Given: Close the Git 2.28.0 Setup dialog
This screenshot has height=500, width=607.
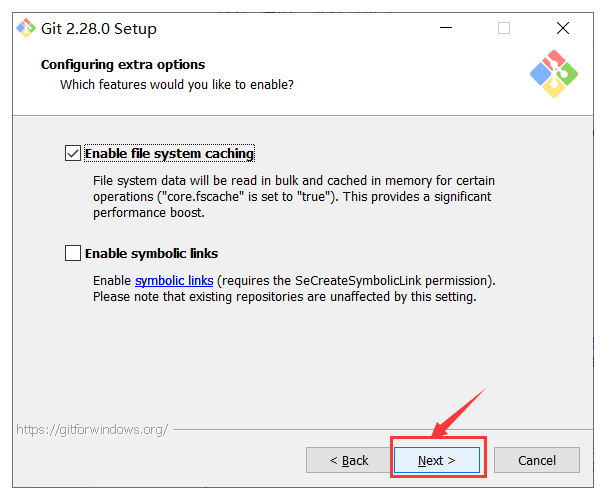Looking at the screenshot, I should [x=563, y=28].
